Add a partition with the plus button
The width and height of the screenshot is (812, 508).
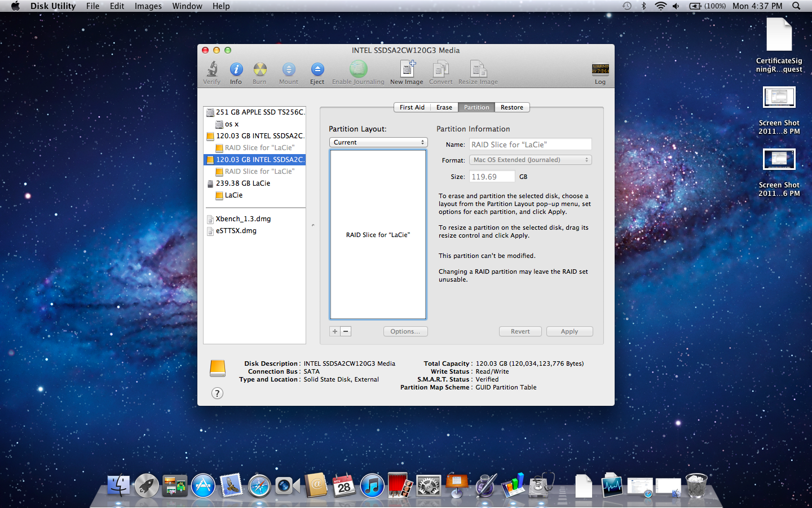point(335,331)
